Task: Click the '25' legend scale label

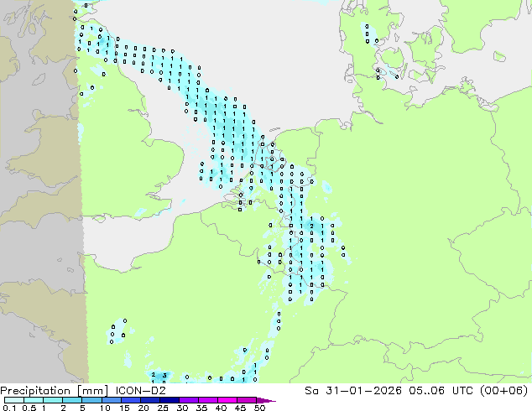Action: tap(163, 408)
